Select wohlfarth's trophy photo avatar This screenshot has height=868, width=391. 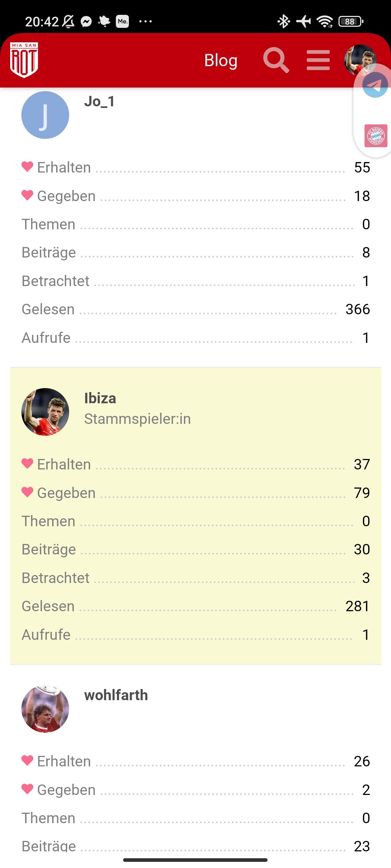coord(45,709)
